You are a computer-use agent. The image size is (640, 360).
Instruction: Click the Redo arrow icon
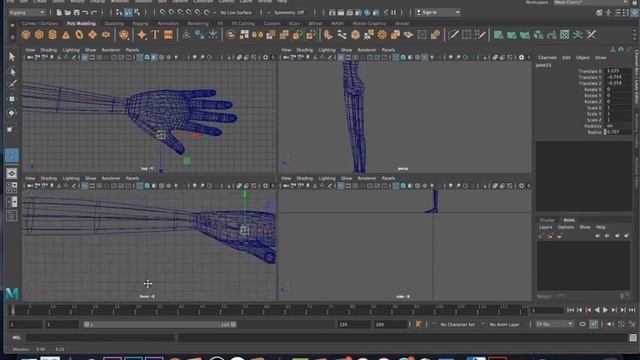(x=94, y=13)
